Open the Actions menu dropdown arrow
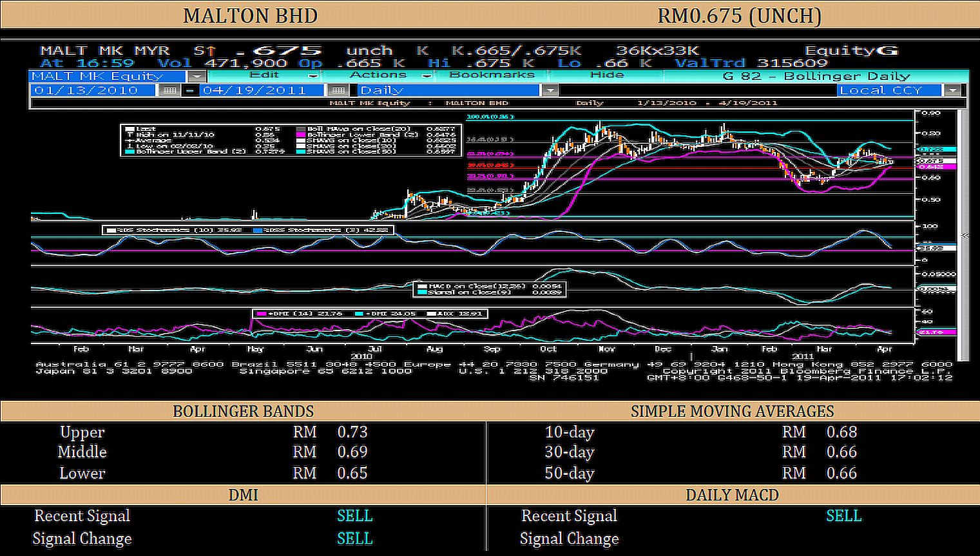 [426, 76]
